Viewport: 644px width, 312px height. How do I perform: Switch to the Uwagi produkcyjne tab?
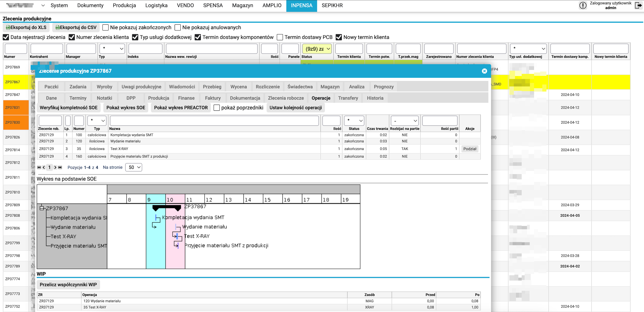(x=141, y=87)
